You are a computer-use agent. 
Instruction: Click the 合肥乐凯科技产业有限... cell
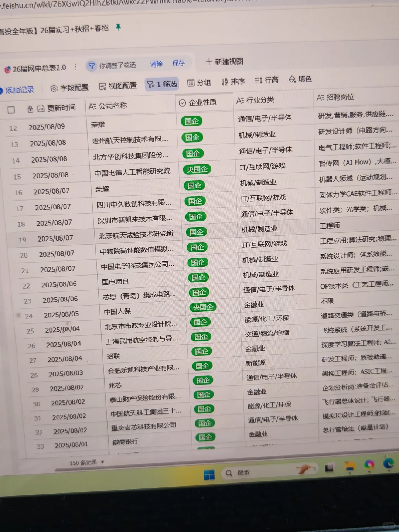(143, 369)
